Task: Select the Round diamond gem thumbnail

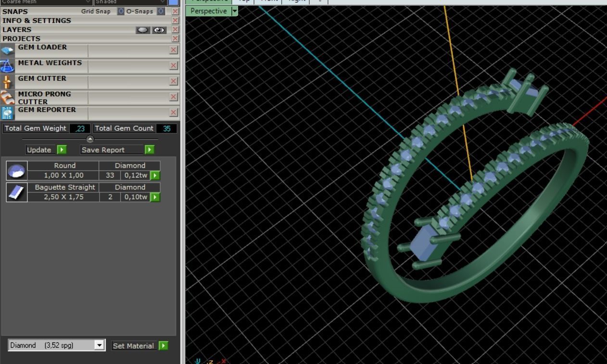Action: coord(16,171)
